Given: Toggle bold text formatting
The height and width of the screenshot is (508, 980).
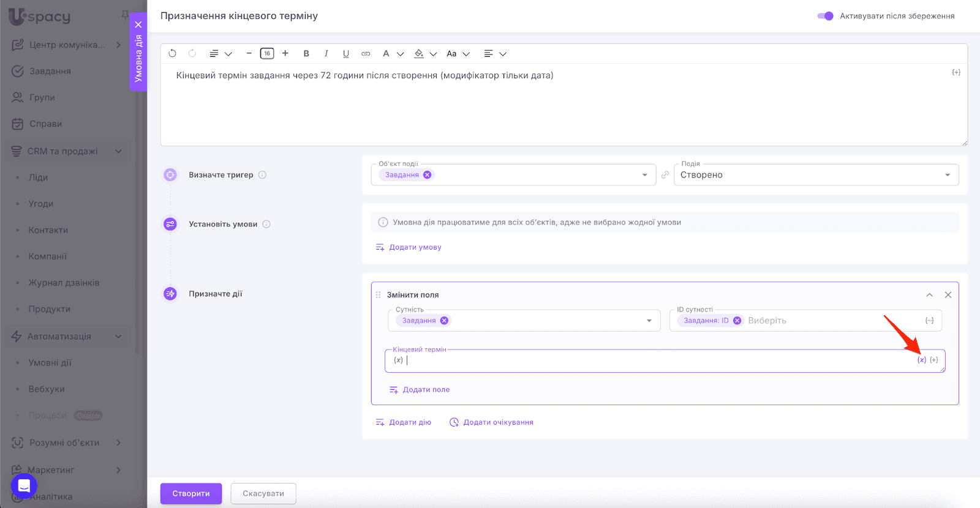Looking at the screenshot, I should click(306, 54).
